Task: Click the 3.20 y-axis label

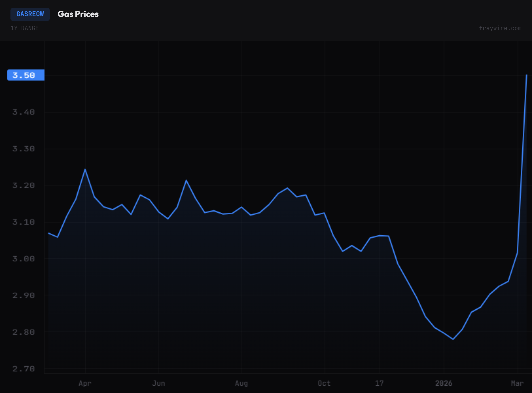Action: 24,185
